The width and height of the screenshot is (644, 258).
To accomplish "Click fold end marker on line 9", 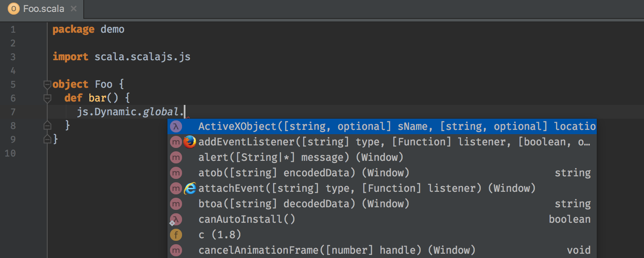I will click(47, 139).
